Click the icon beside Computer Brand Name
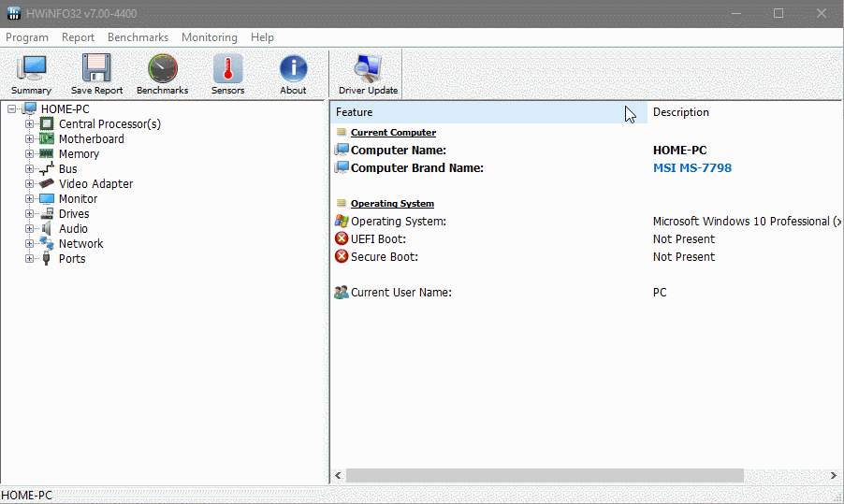 (342, 167)
